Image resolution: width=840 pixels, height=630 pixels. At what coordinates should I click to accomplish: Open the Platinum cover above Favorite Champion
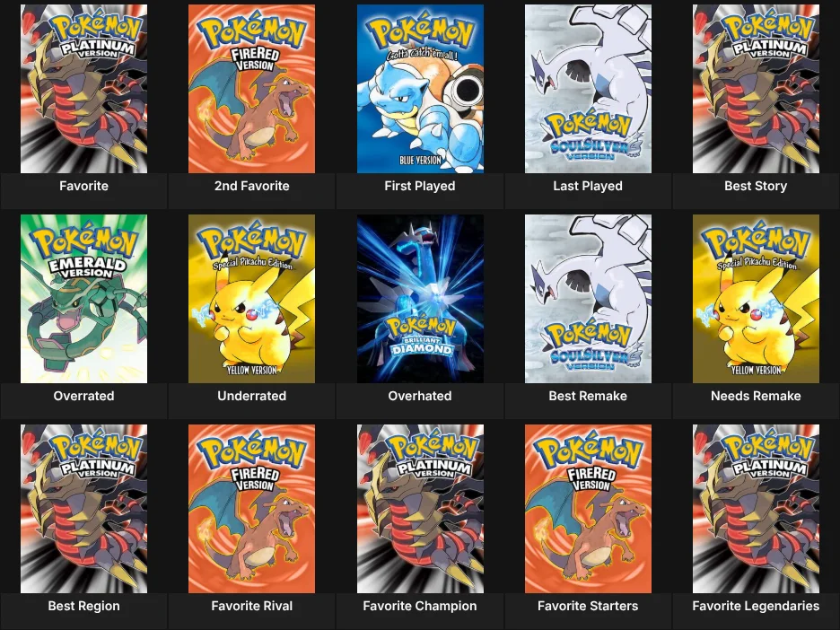pyautogui.click(x=420, y=509)
